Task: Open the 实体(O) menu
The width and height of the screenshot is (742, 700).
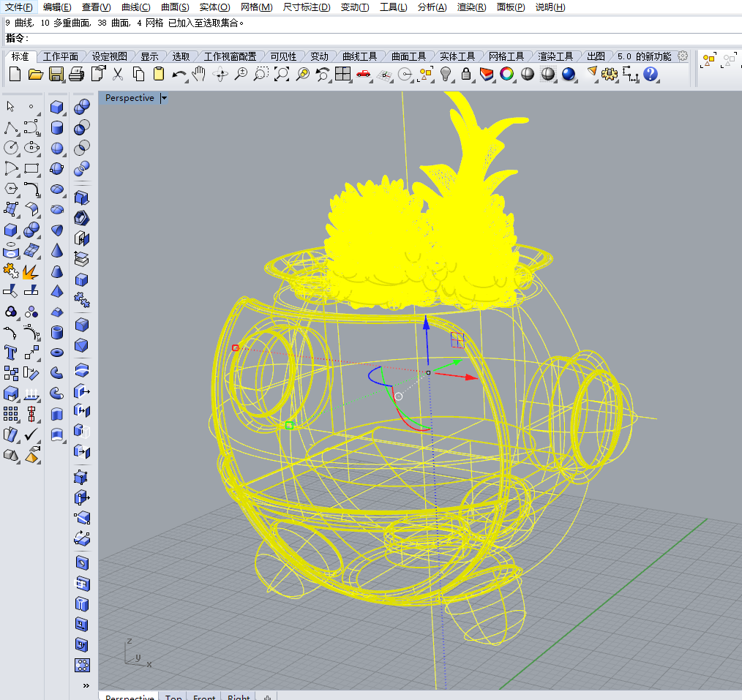Action: click(x=215, y=7)
